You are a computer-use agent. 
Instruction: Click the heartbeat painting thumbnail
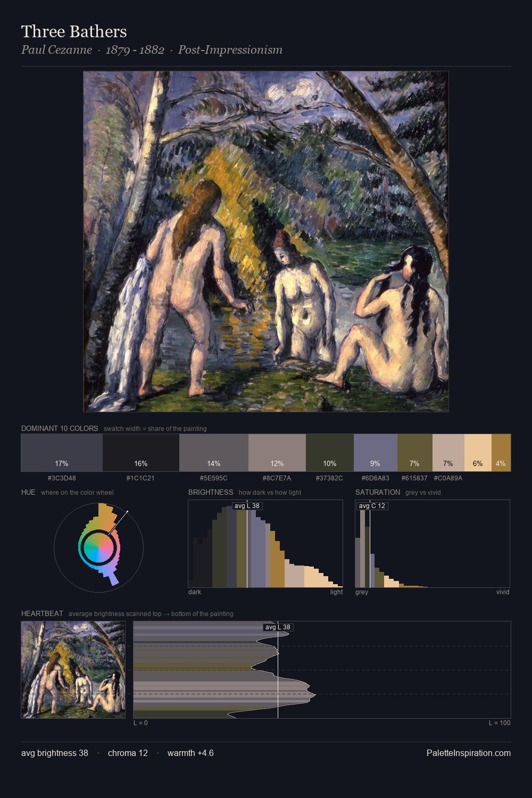[x=73, y=670]
